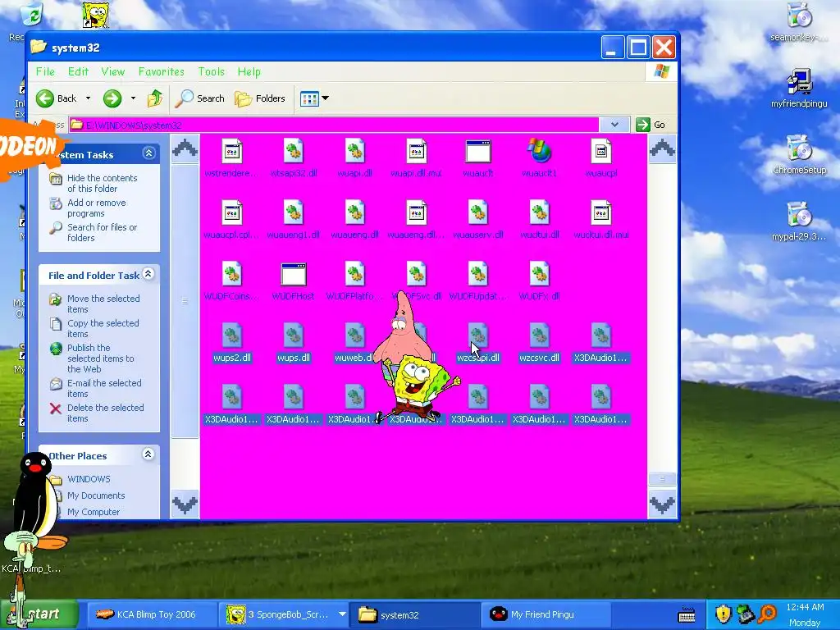This screenshot has width=840, height=630.
Task: Select the WUDFx.dll file icon
Action: (540, 274)
